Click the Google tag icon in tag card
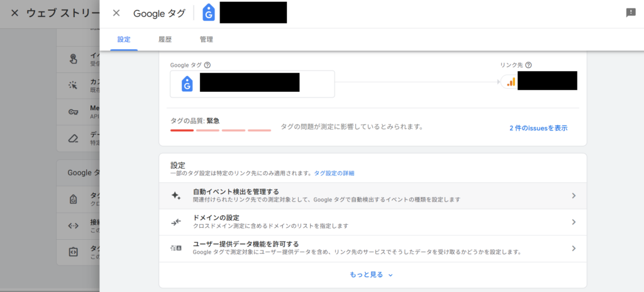644x292 pixels. (187, 84)
